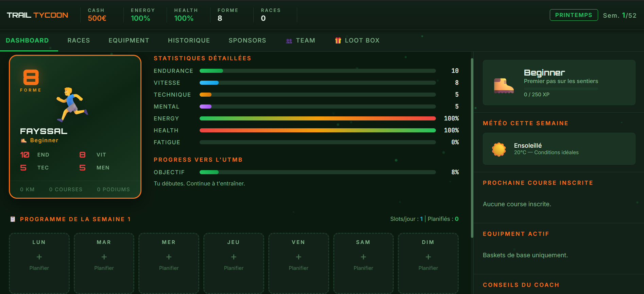Screen dimensions: 644x294
Task: Click the 0 COURSES text on the card
Action: (x=66, y=190)
